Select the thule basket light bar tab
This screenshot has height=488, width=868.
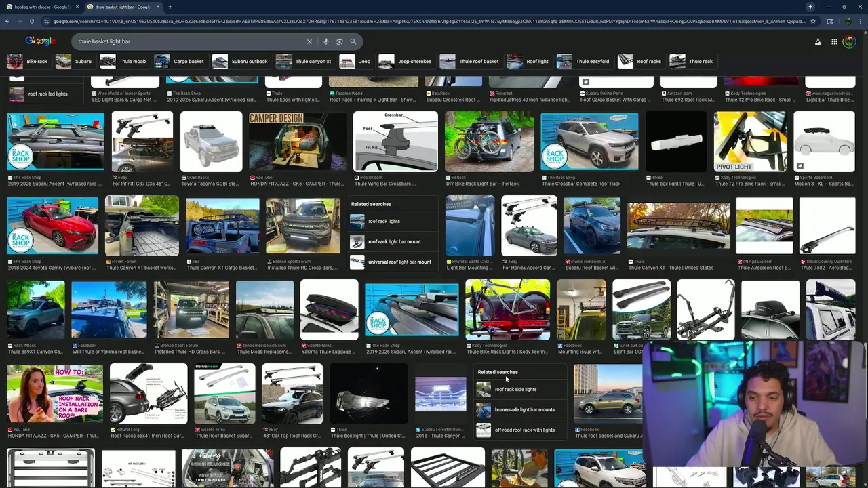[123, 7]
